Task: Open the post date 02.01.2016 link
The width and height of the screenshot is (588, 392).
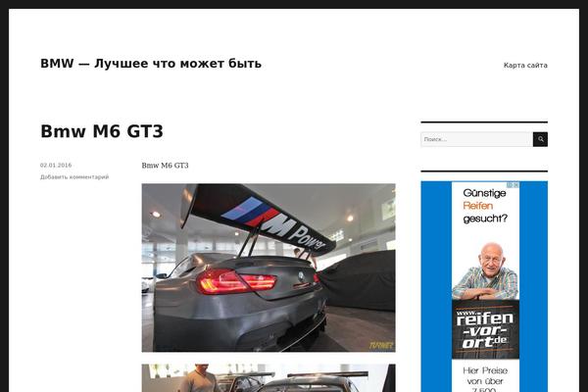Action: coord(56,165)
